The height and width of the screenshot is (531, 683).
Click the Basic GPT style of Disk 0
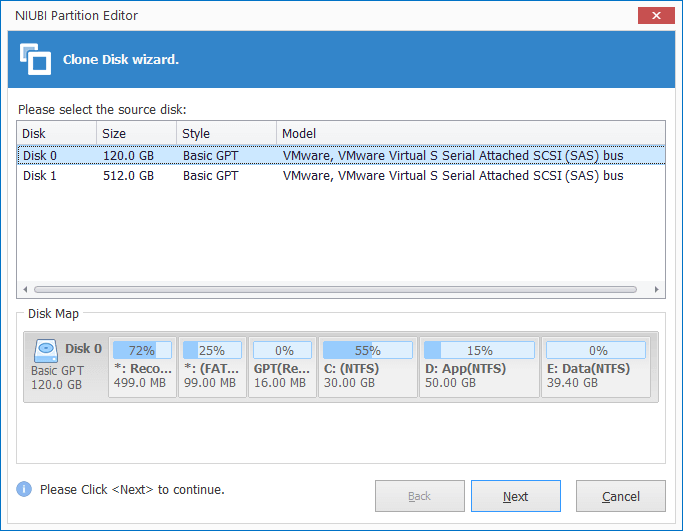[210, 156]
